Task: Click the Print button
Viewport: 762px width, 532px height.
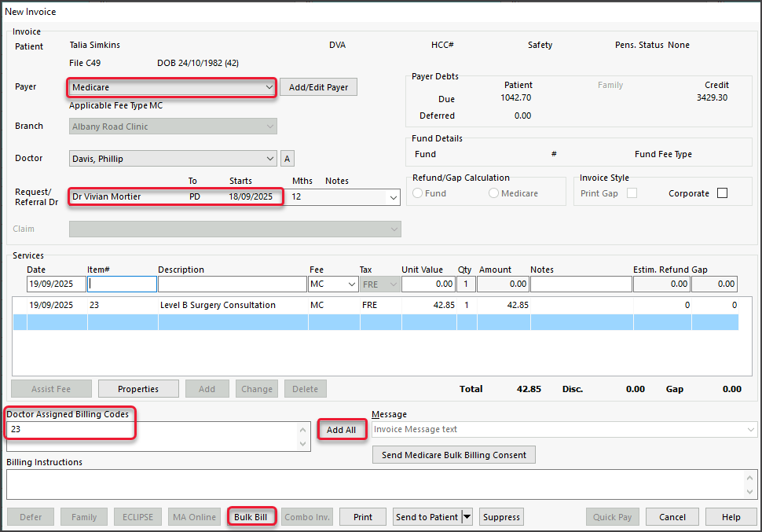Action: coord(363,517)
